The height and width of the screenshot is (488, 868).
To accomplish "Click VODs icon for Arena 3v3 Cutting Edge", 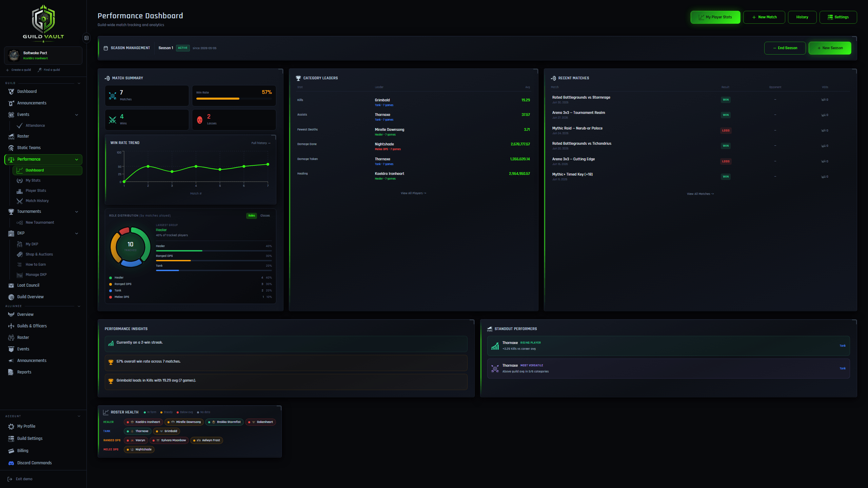I will pyautogui.click(x=823, y=161).
